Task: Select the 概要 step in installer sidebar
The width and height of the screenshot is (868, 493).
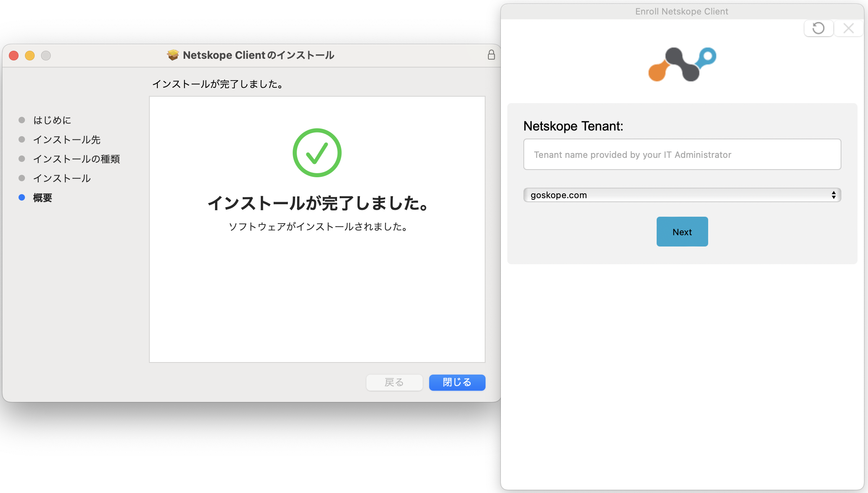Action: 42,197
